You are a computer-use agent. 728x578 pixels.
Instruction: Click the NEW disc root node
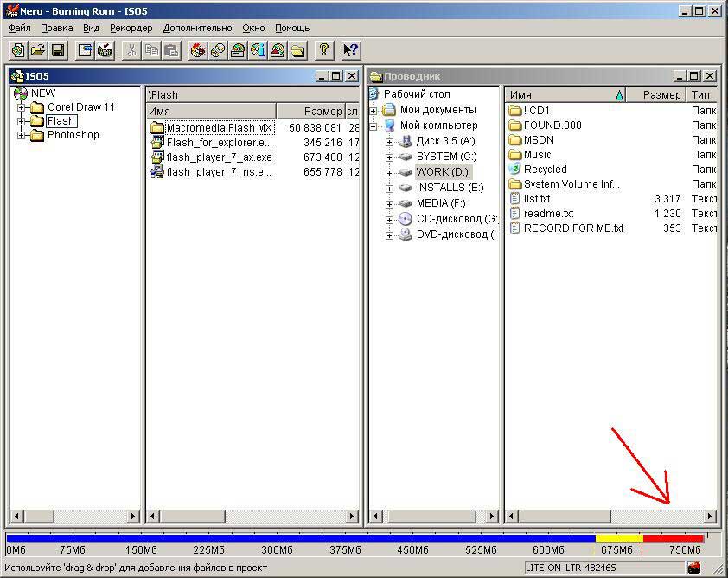coord(35,93)
